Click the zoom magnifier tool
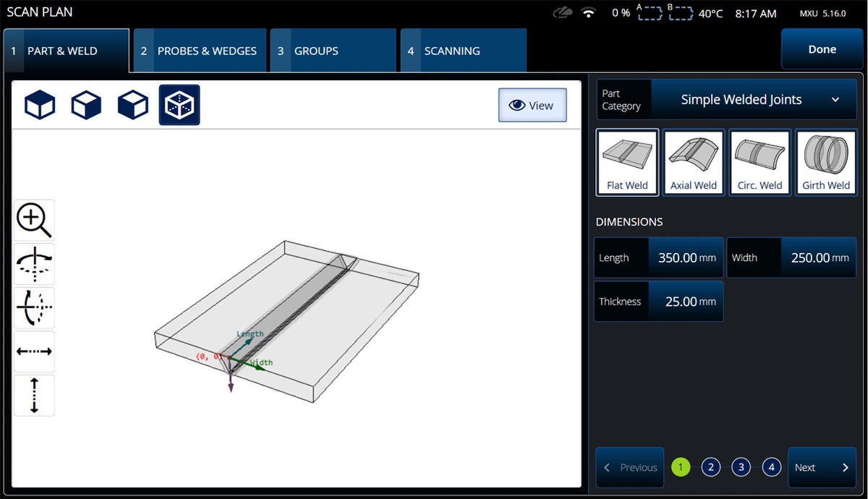 (x=34, y=221)
